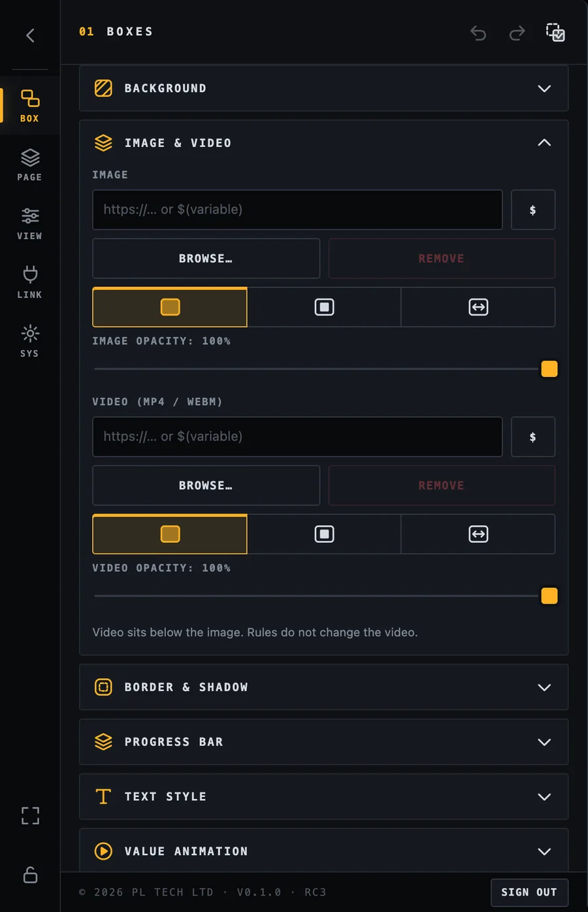Click the BOXES header title
This screenshot has height=912, width=588.
[130, 31]
